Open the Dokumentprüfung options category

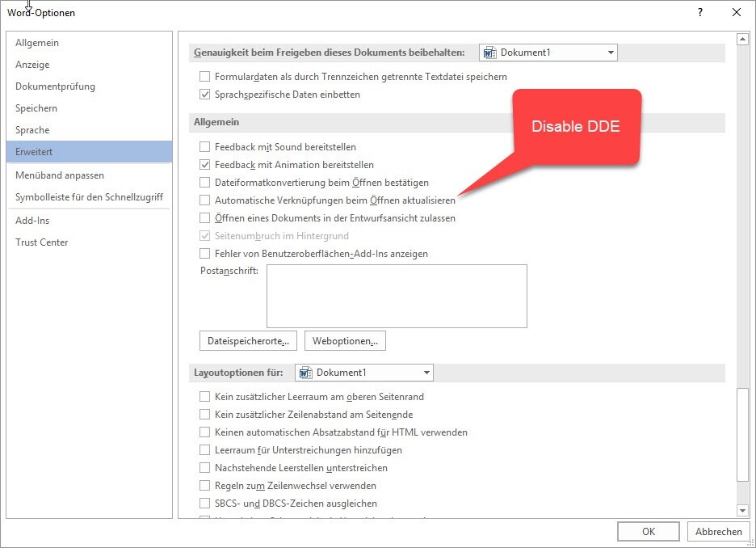point(55,86)
